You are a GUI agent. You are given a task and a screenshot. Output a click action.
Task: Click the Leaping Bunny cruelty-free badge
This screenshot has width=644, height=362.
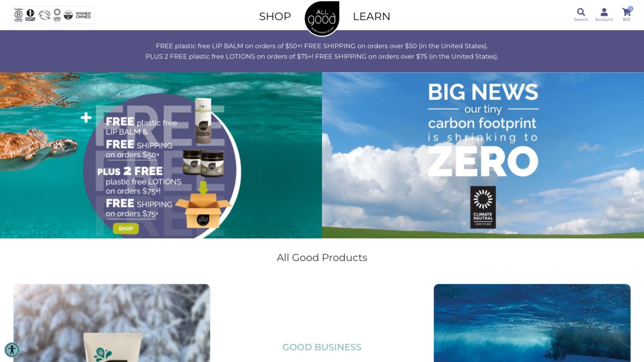tap(44, 15)
